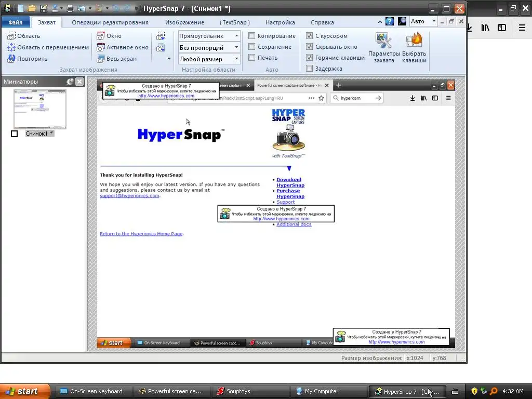Enable the Печать checkbox
Image resolution: width=532 pixels, height=399 pixels.
[x=252, y=57]
